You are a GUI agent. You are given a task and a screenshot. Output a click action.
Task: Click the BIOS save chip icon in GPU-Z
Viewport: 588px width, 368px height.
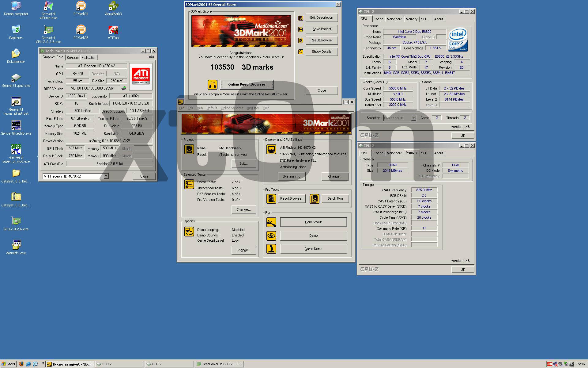click(x=124, y=88)
